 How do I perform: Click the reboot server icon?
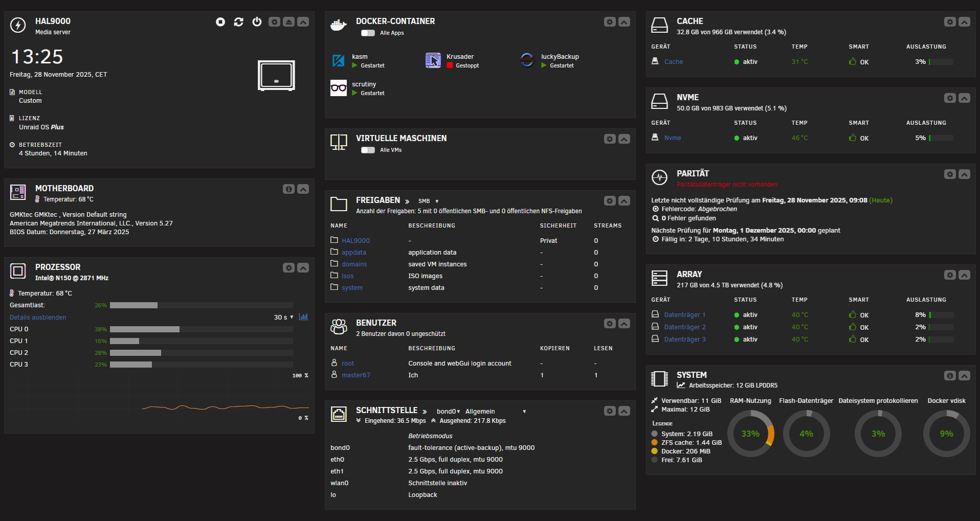[238, 22]
